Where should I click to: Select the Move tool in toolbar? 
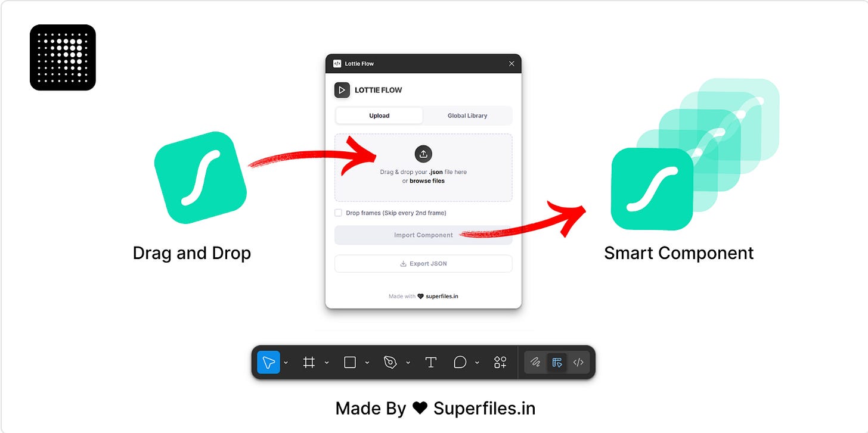pyautogui.click(x=268, y=362)
